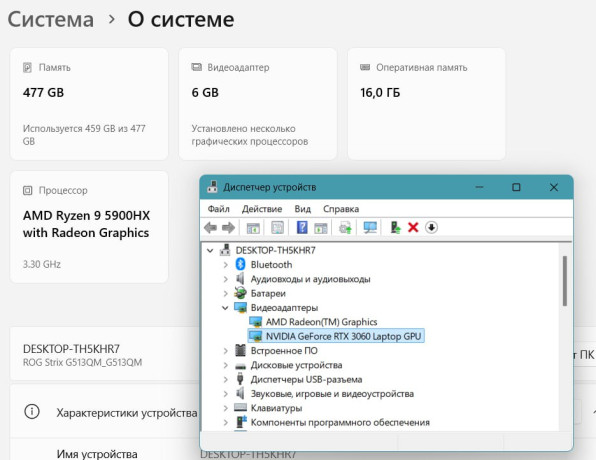Click the Forward arrow in Device Manager toolbar
Viewport: 596px width, 460px height.
pyautogui.click(x=228, y=228)
